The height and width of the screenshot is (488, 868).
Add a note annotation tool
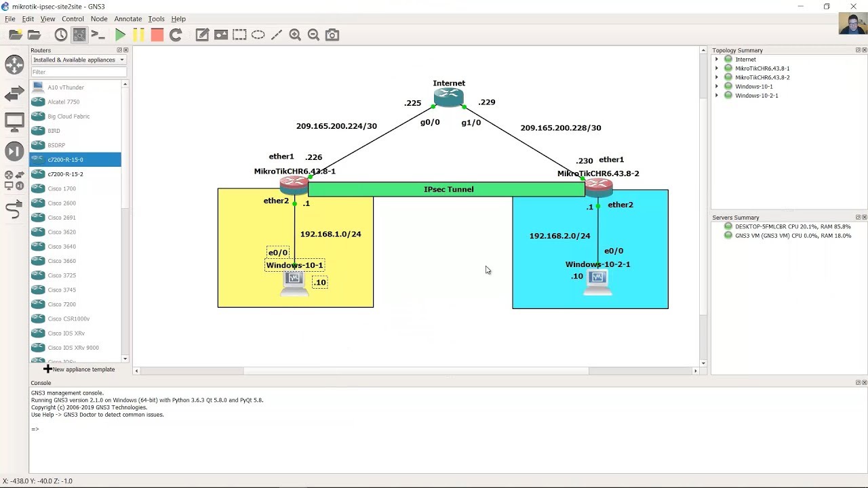point(202,35)
